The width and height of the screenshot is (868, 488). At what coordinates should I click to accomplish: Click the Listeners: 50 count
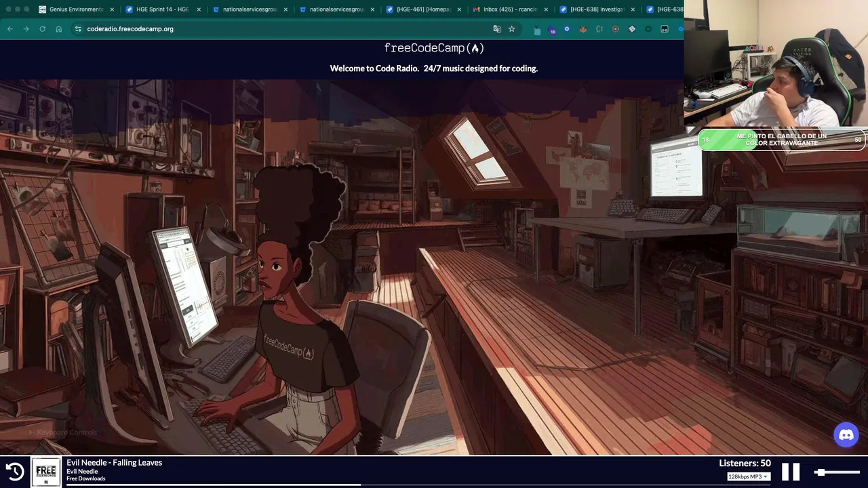click(x=745, y=463)
